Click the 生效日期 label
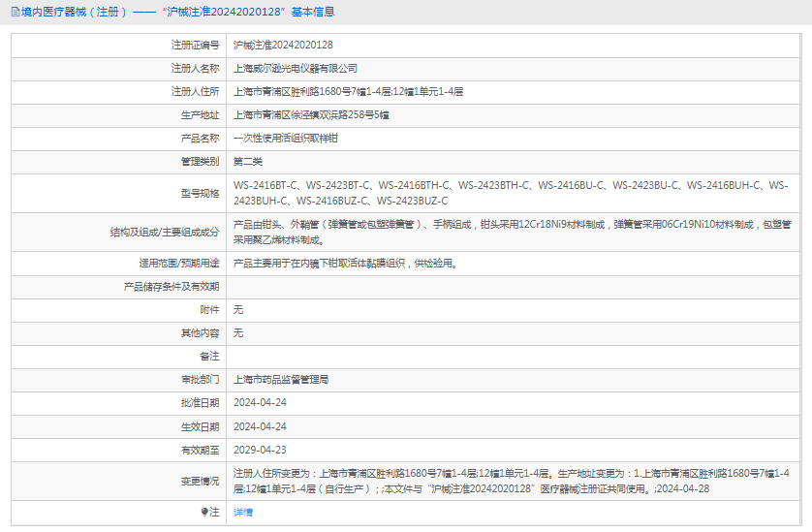The height and width of the screenshot is (532, 812). pos(200,426)
